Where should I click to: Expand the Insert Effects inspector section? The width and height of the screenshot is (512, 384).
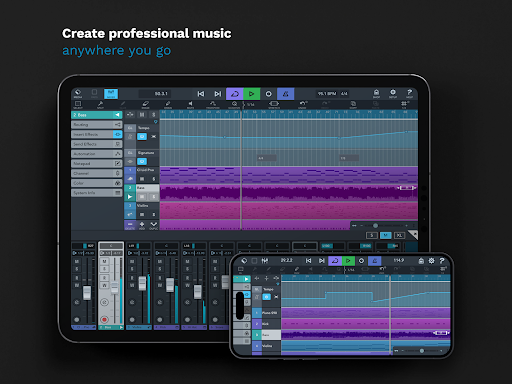[x=97, y=134]
